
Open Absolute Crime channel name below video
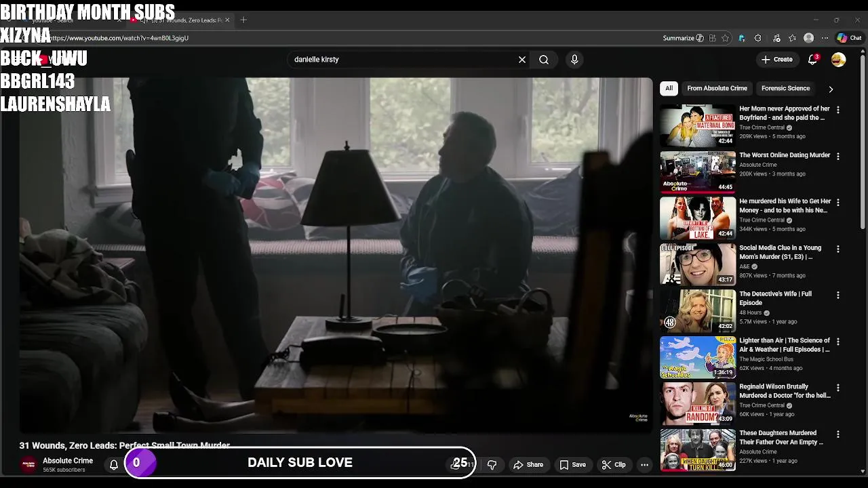coord(68,461)
